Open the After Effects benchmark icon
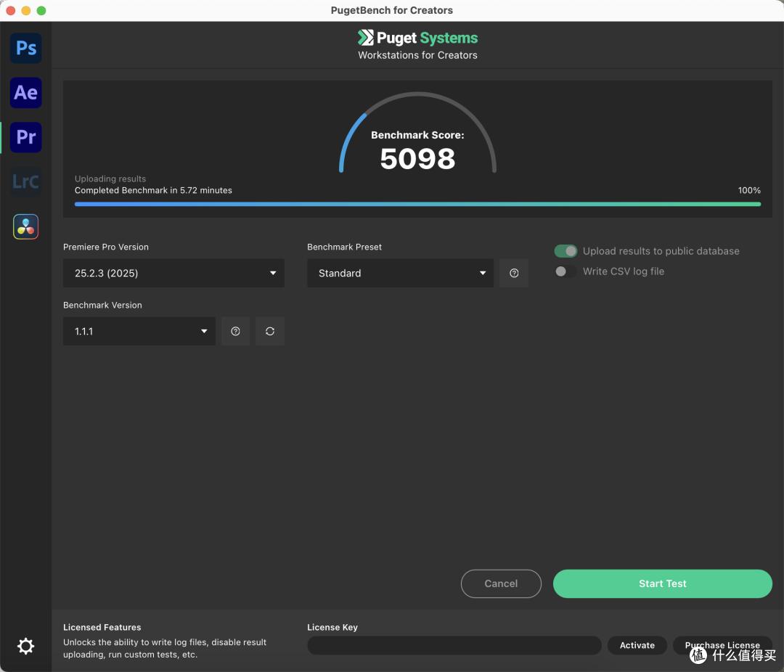 [x=26, y=92]
